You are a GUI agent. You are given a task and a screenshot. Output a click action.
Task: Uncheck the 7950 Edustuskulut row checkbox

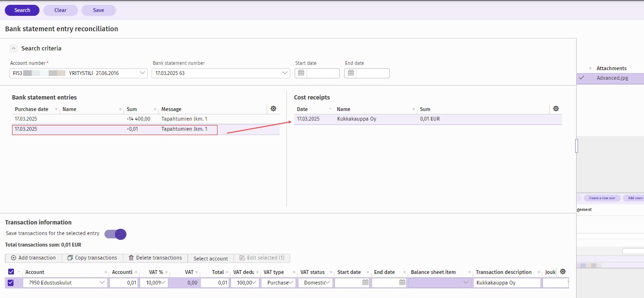tap(11, 283)
